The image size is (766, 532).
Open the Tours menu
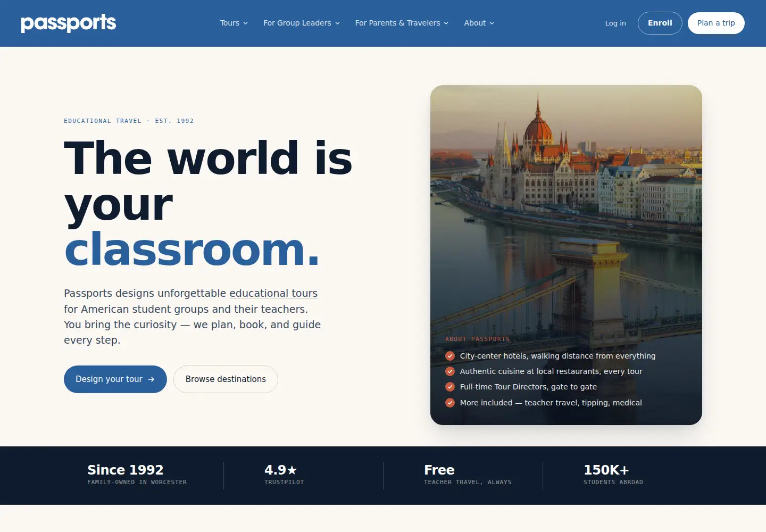tap(234, 23)
